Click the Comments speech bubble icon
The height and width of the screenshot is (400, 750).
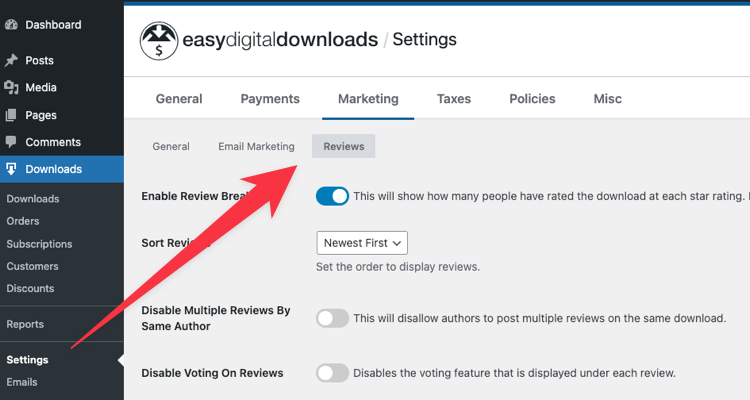(11, 142)
